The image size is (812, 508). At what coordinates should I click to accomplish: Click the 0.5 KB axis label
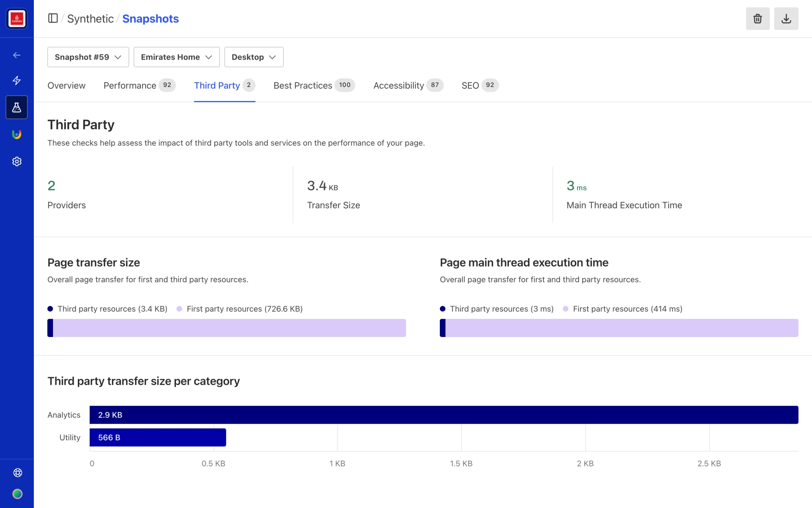213,464
